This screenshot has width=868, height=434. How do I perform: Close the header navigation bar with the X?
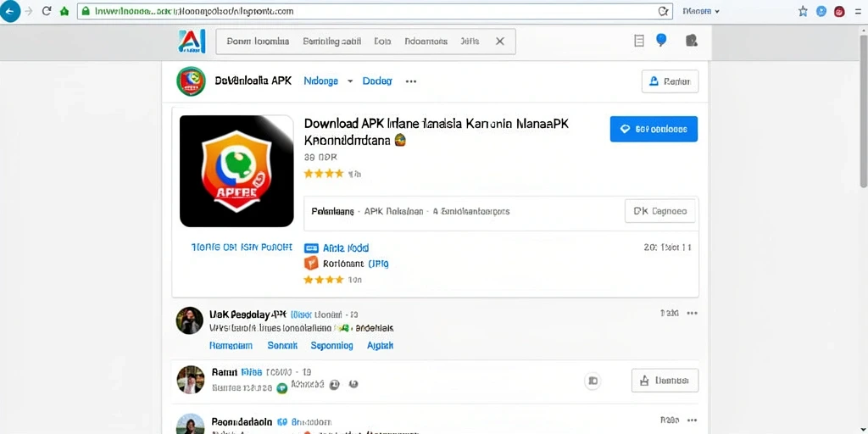[500, 41]
